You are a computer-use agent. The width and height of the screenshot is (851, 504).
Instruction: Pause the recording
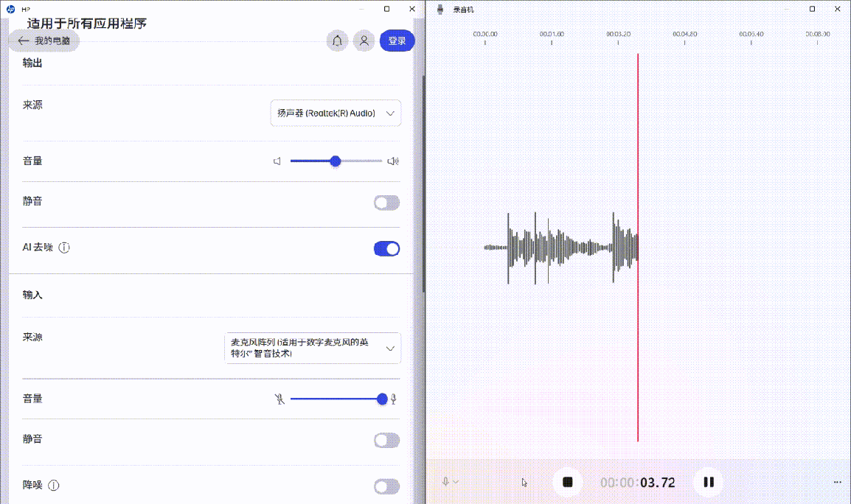708,482
